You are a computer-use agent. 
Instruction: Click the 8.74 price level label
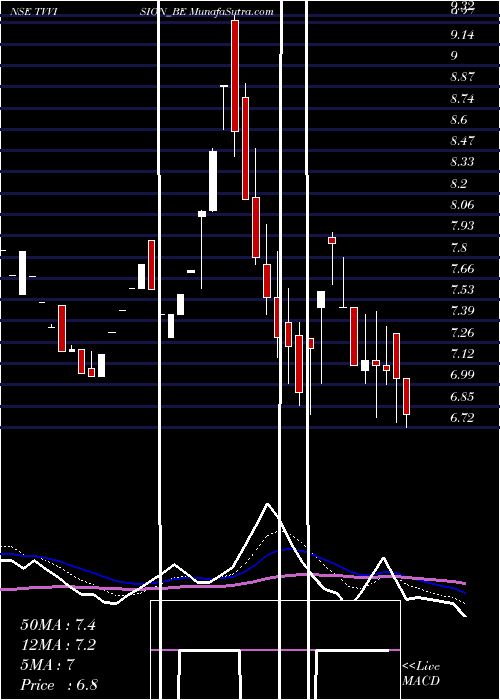pyautogui.click(x=462, y=99)
